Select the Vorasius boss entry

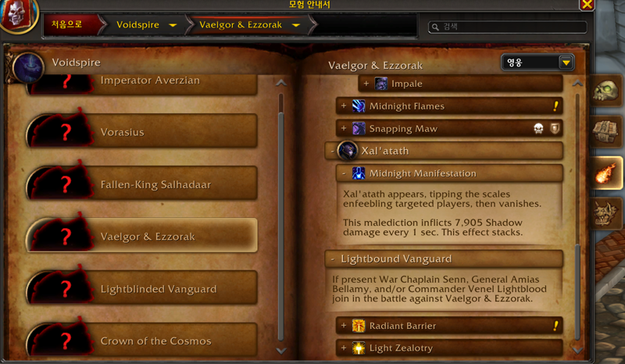142,131
